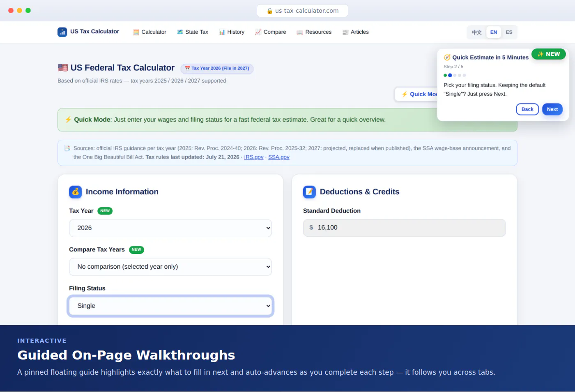Open the Calculator nav item
The image size is (575, 392).
[149, 32]
